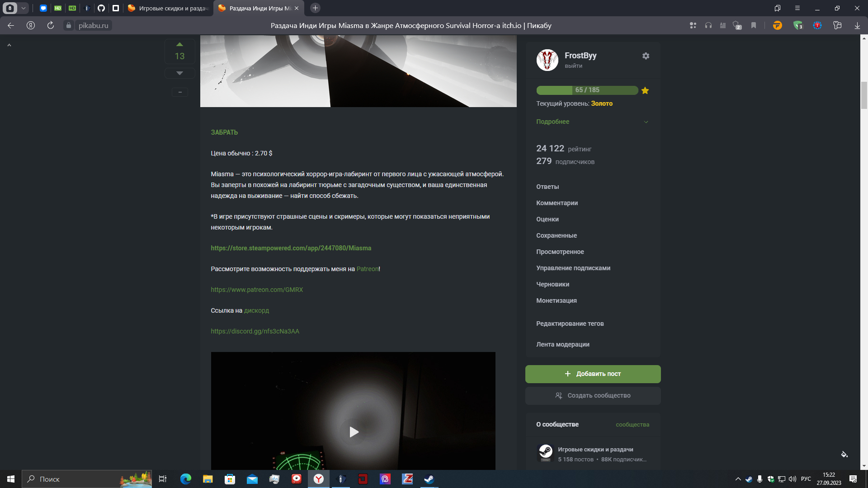This screenshot has height=488, width=868.
Task: Enable page read-aloud headphones icon
Action: pyautogui.click(x=708, y=25)
